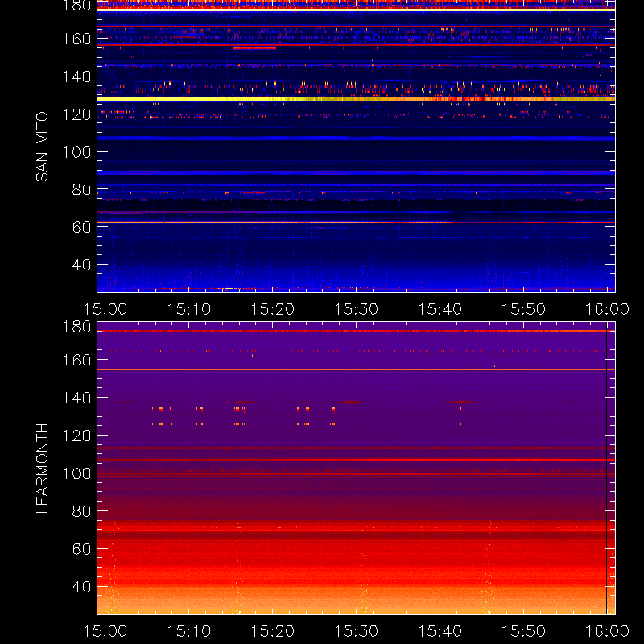The image size is (644, 644).
Task: Pick 15:50 time label under Learmonth plot
Action: [x=524, y=631]
